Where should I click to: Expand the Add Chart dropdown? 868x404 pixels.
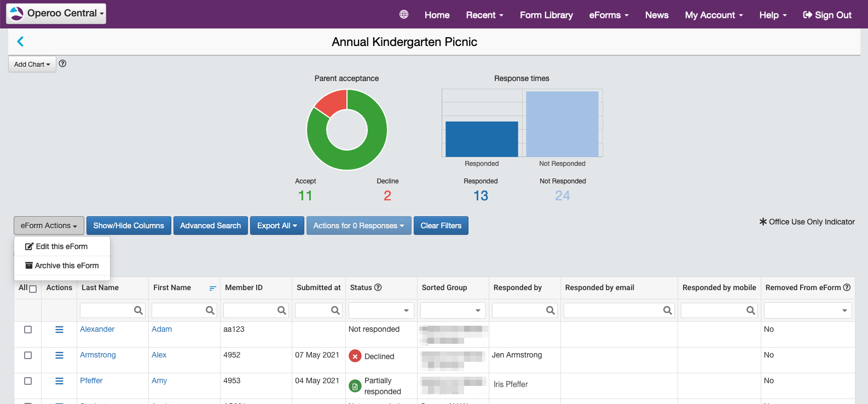32,64
